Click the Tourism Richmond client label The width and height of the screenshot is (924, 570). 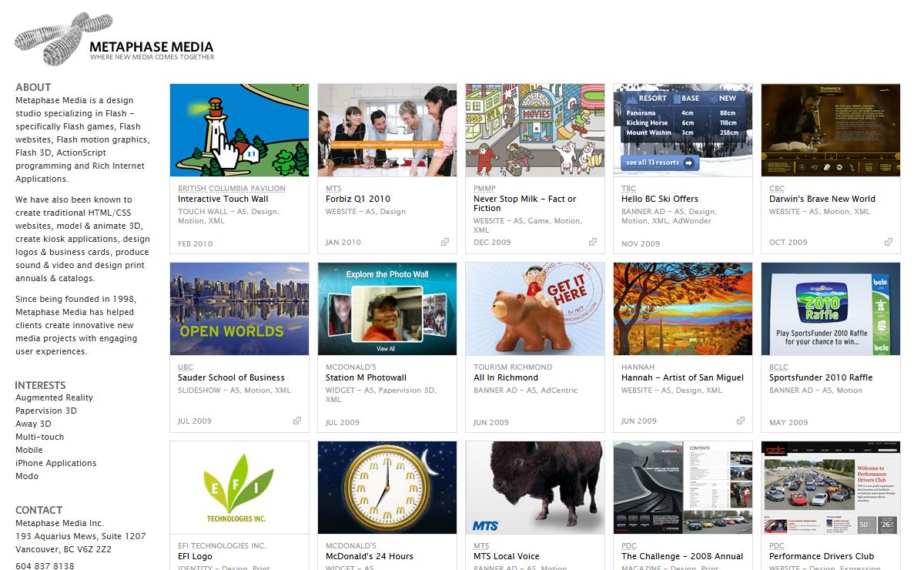coord(513,367)
